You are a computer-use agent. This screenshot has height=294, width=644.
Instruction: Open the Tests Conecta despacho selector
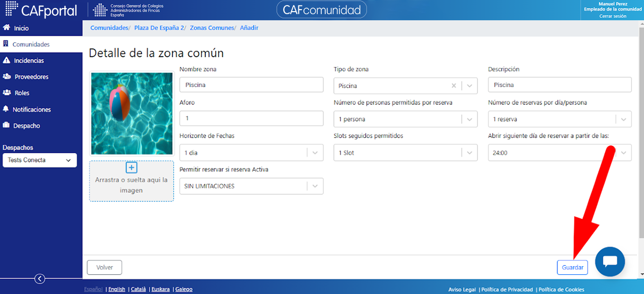click(x=40, y=160)
